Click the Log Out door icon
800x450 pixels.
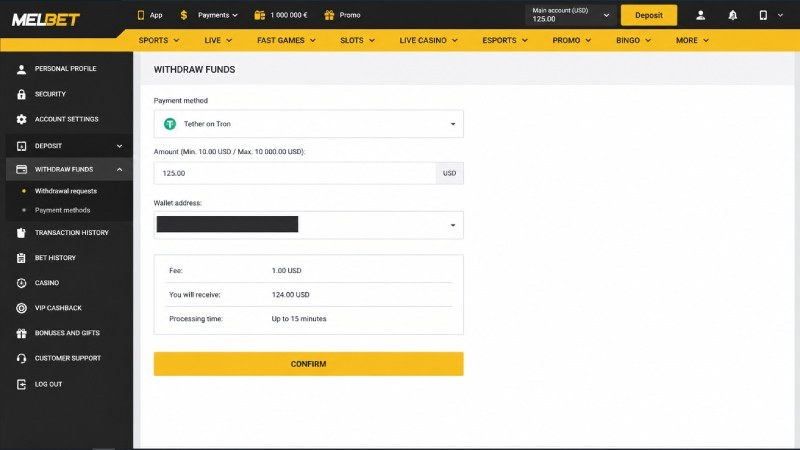[x=21, y=384]
